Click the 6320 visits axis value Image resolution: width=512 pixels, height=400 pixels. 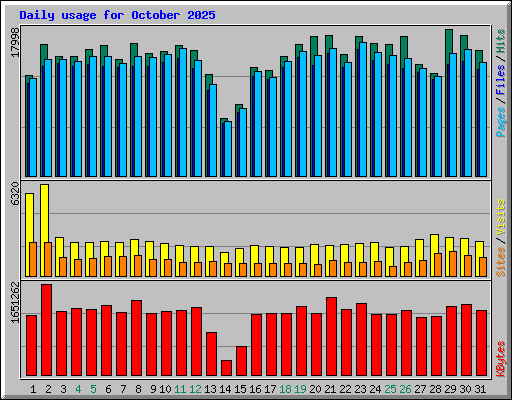[x=15, y=194]
